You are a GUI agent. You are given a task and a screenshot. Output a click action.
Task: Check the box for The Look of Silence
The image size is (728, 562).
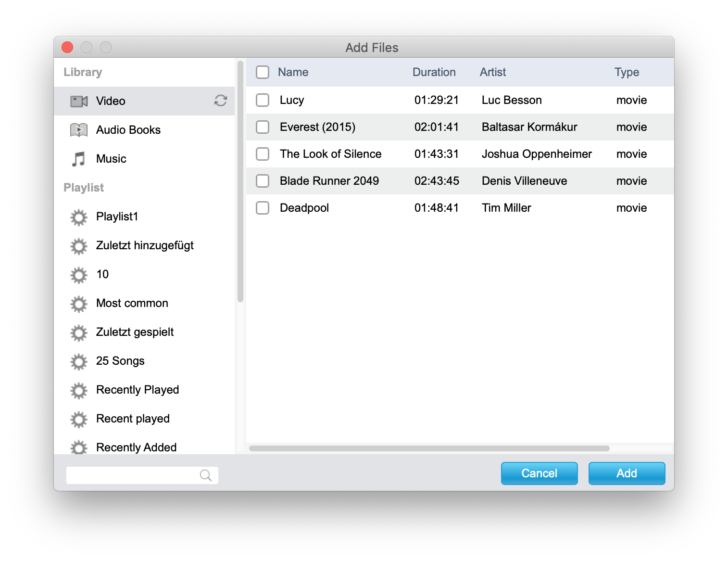(x=263, y=154)
